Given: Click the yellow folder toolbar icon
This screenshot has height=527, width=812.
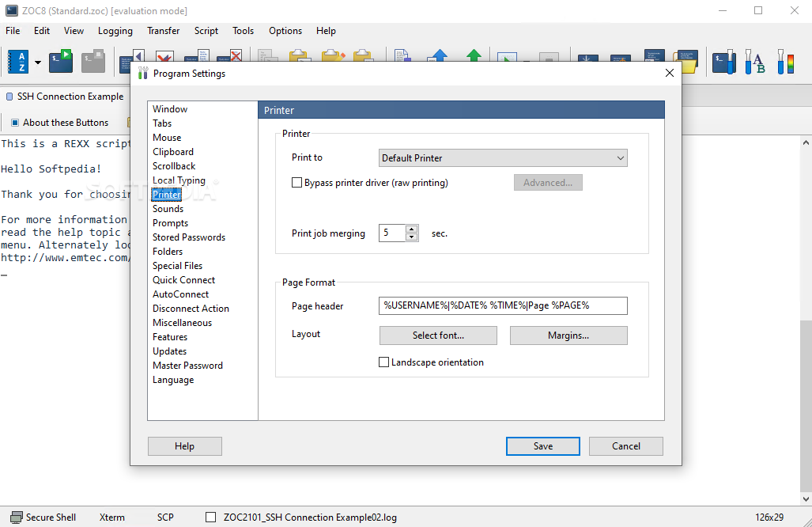Looking at the screenshot, I should point(686,63).
